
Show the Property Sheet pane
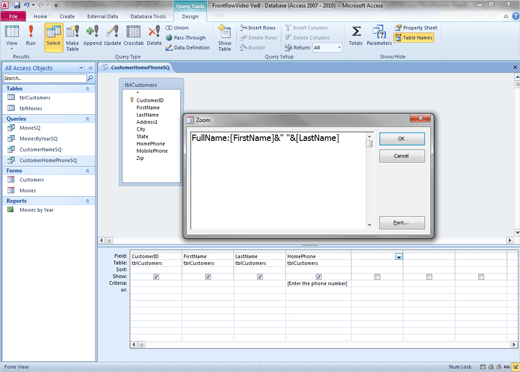(x=416, y=28)
